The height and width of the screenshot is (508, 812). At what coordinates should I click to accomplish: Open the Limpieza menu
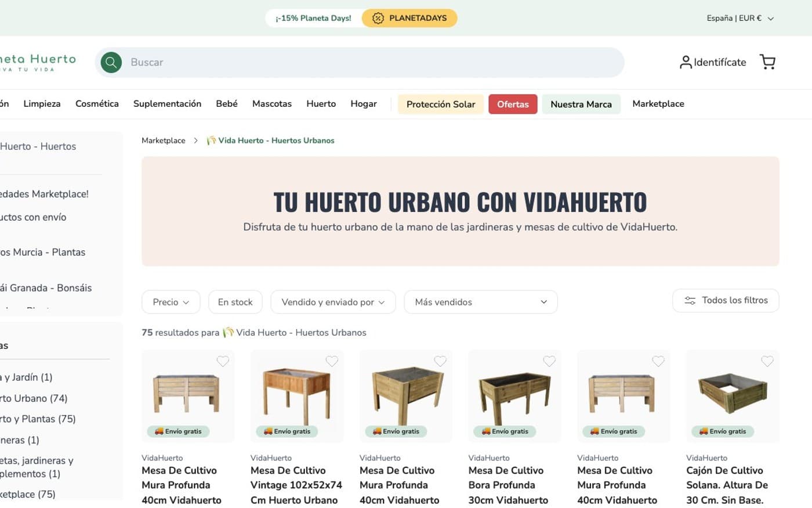42,103
